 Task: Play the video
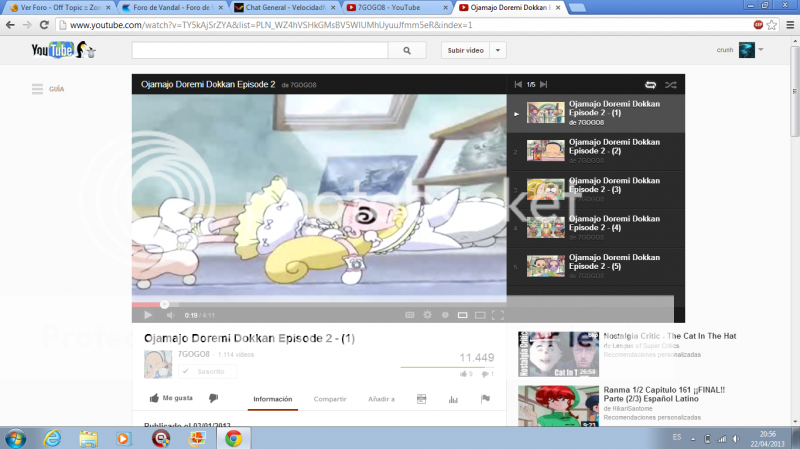tap(148, 315)
